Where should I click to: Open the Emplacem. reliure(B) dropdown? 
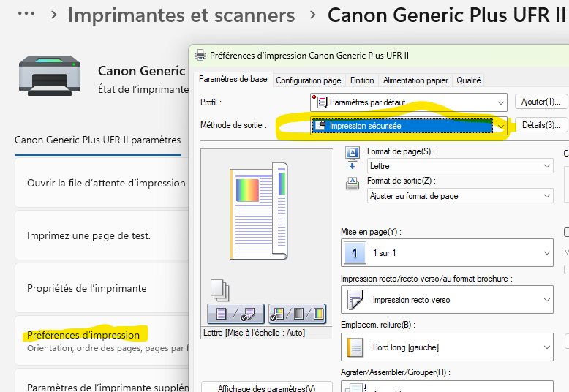(447, 347)
